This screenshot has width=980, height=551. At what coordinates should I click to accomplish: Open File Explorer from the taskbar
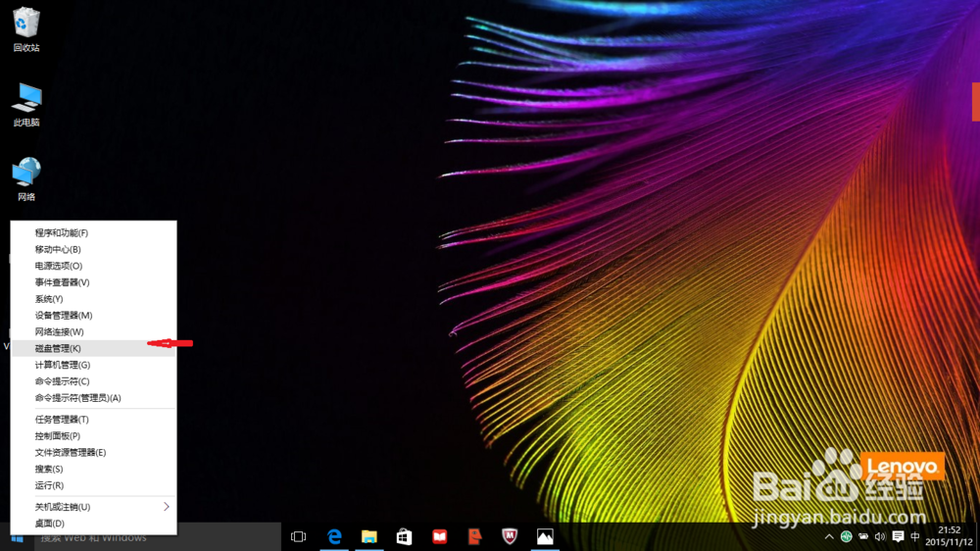(x=369, y=536)
